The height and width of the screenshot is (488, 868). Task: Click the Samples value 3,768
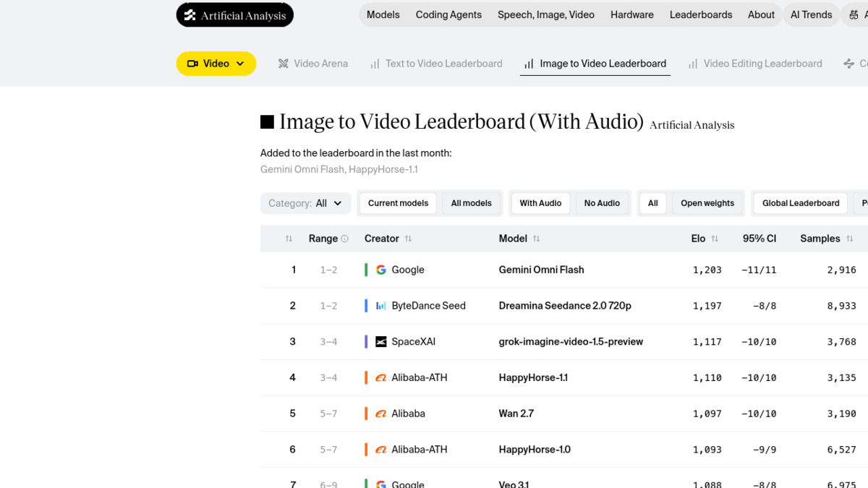pos(842,342)
